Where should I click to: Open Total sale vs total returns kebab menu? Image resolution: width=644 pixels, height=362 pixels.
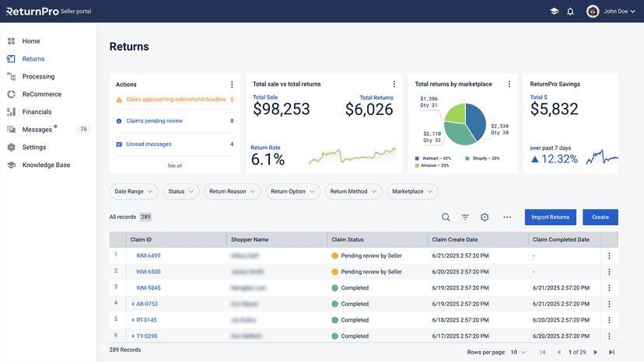click(394, 84)
